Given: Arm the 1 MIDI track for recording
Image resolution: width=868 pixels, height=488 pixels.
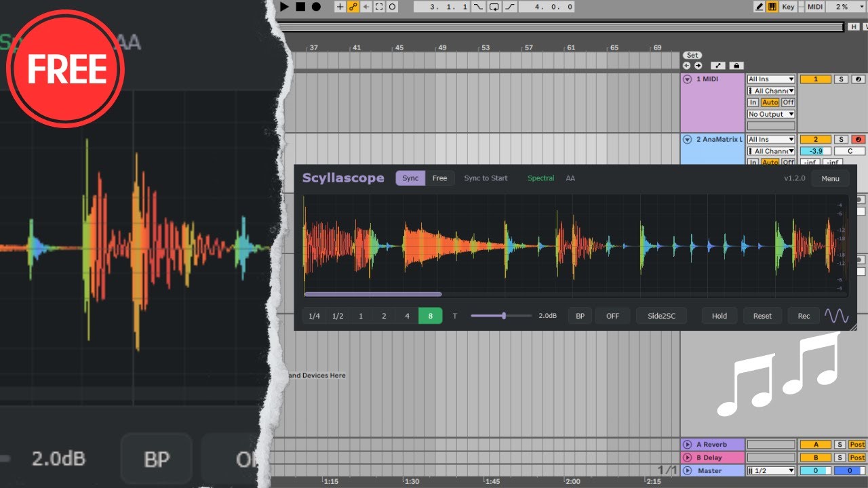Looking at the screenshot, I should [x=857, y=79].
